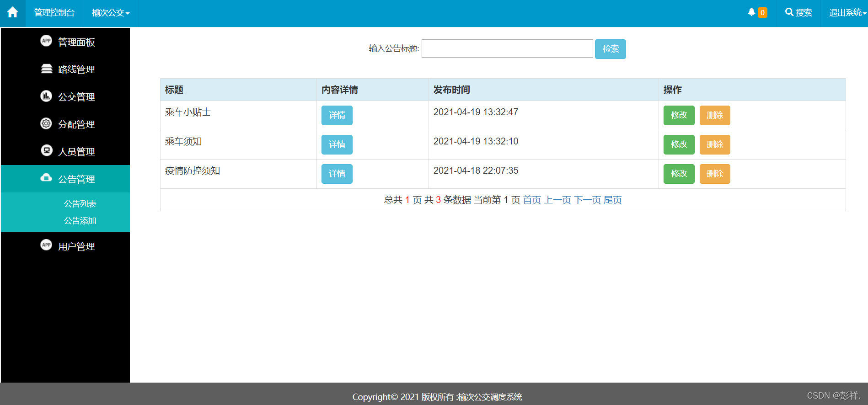Image resolution: width=868 pixels, height=405 pixels.
Task: Go to 尾页 pagination link
Action: pos(613,200)
